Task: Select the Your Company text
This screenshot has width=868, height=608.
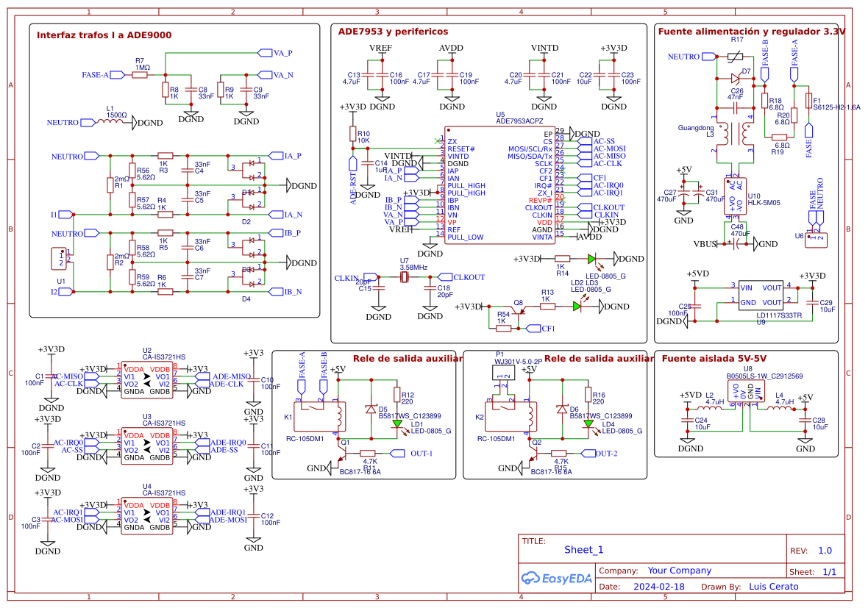Action: (x=680, y=570)
